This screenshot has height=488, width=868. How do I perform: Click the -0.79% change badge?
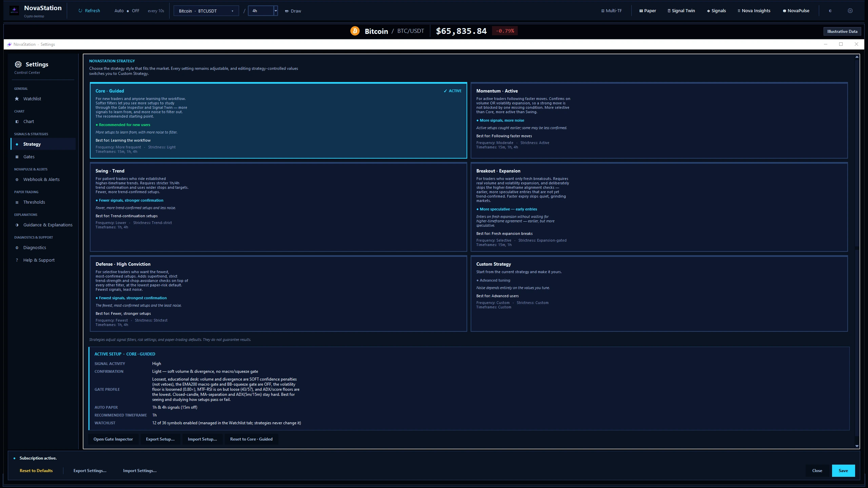click(x=505, y=31)
